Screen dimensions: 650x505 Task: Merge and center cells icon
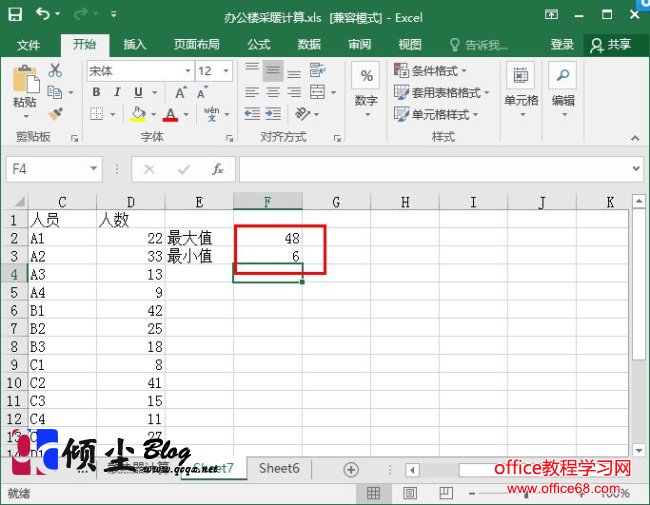point(318,92)
